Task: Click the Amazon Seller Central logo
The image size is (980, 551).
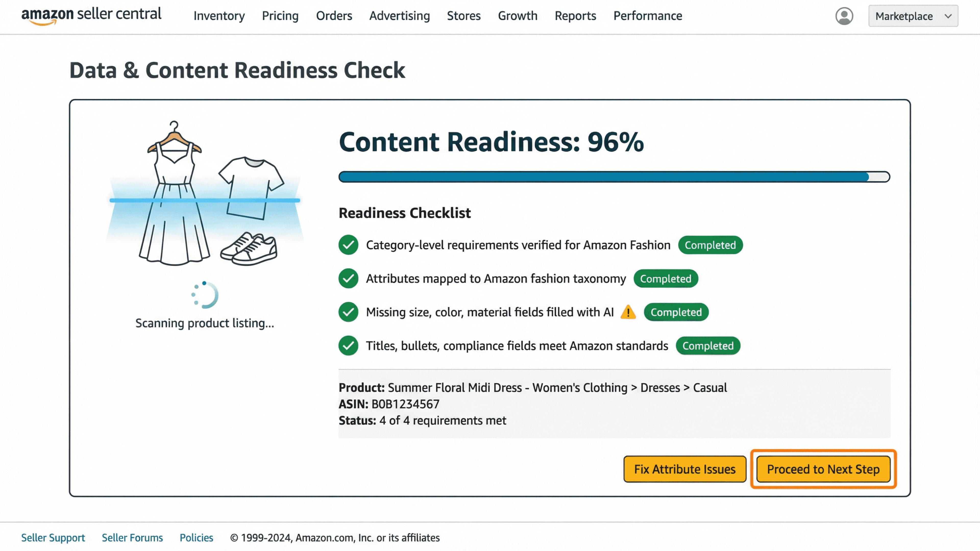Action: [91, 15]
